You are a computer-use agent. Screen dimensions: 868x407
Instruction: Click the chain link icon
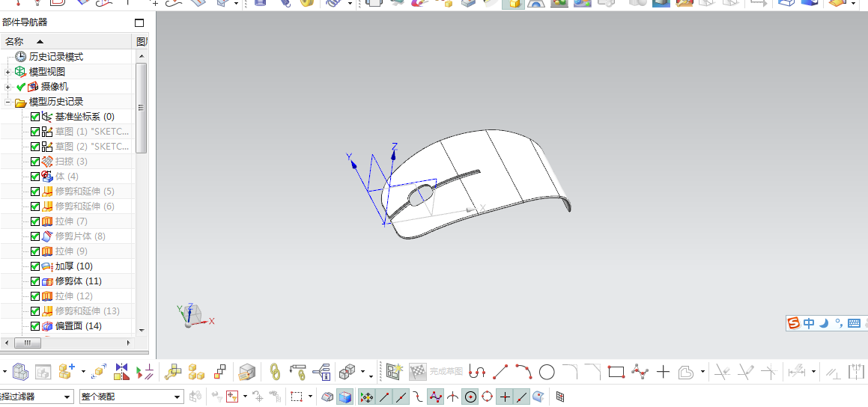tap(275, 372)
